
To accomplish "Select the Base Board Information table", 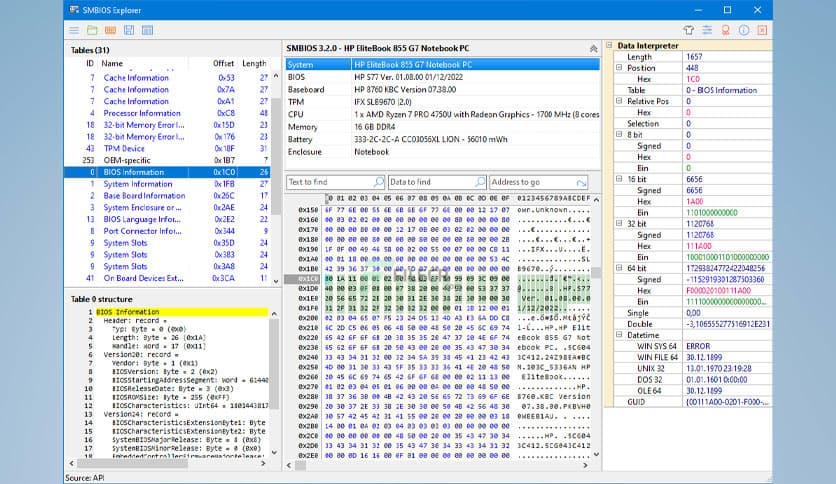I will click(167, 196).
